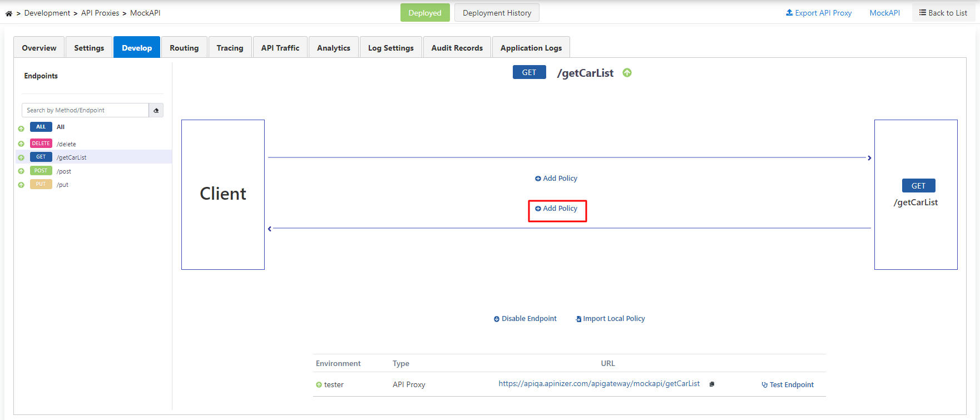This screenshot has height=420, width=980.
Task: Click green status icon beside /getCarList title
Action: [x=627, y=73]
